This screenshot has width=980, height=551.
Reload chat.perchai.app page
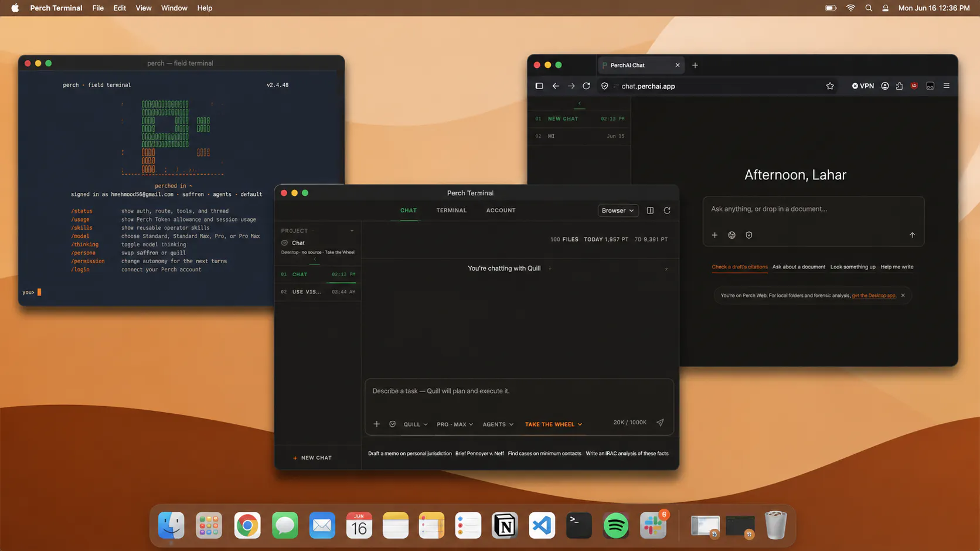pyautogui.click(x=586, y=86)
